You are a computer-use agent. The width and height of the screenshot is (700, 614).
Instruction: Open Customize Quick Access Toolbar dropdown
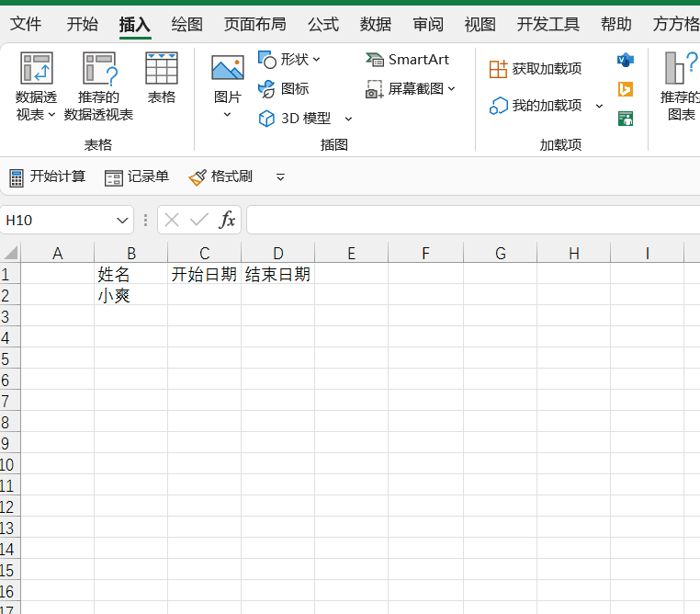[x=280, y=177]
